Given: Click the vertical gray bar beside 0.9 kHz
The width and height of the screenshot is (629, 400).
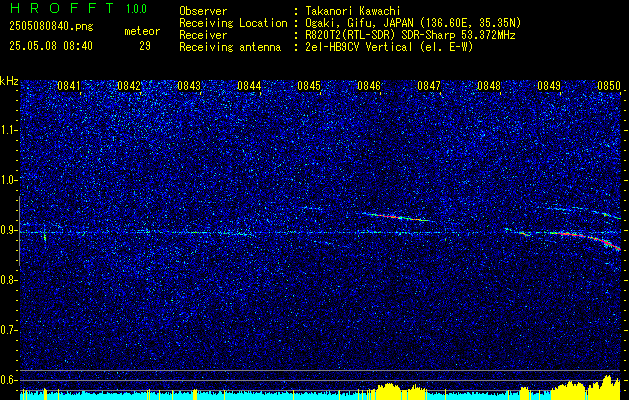Looking at the screenshot, I should [19, 231].
